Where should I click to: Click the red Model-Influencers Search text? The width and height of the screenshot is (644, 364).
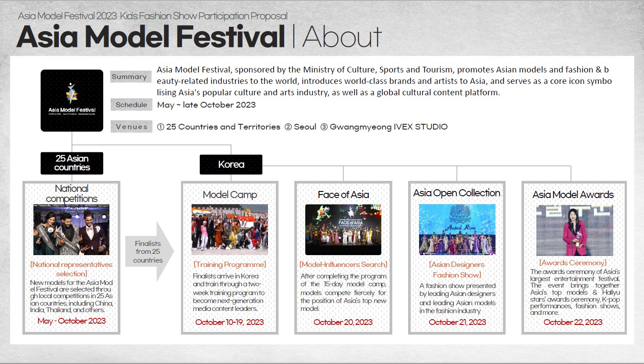pos(343,265)
